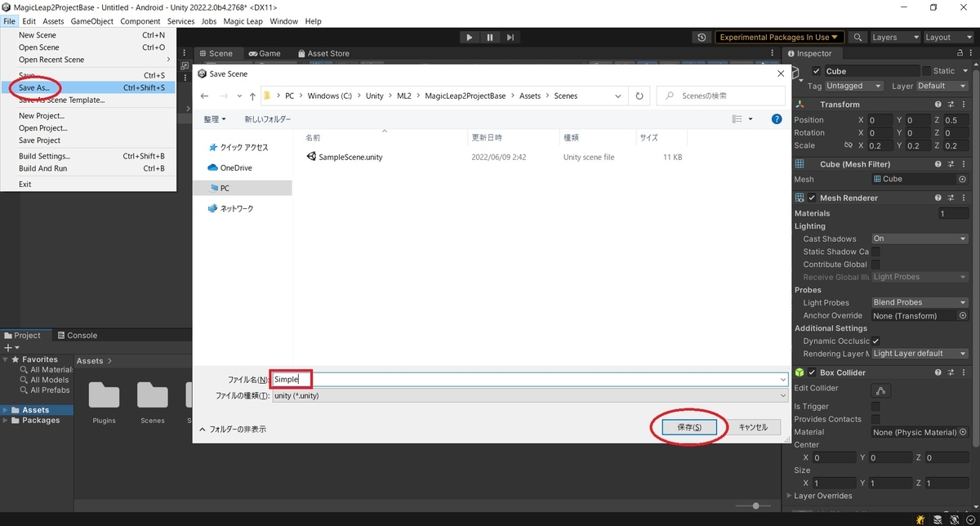Select OneDrive in the dialog sidebar
This screenshot has width=980, height=526.
pyautogui.click(x=236, y=167)
